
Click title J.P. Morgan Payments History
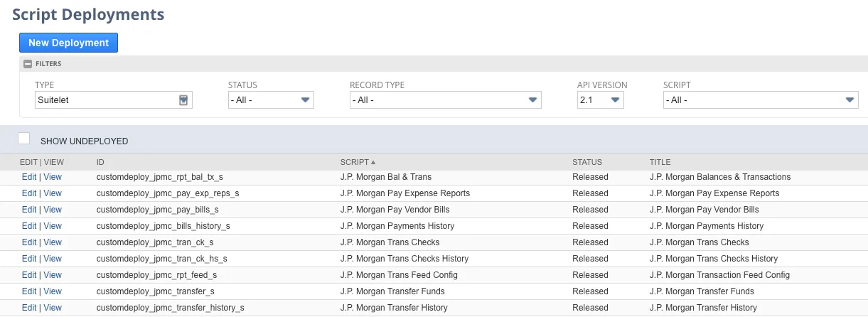706,226
